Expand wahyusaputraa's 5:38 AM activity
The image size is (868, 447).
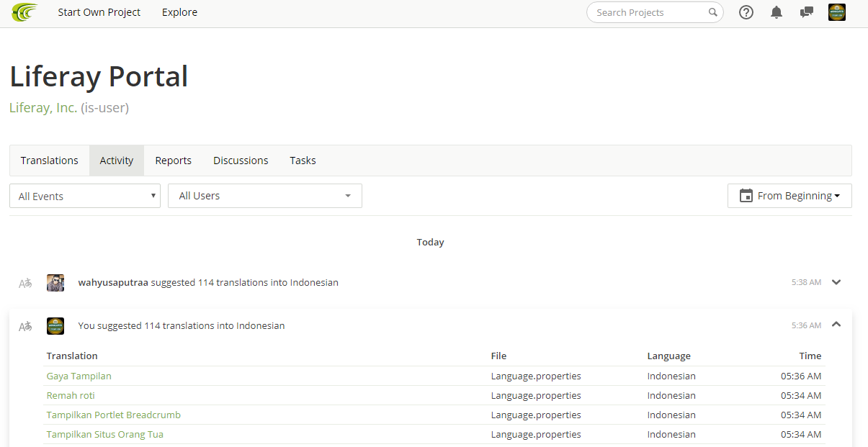(x=836, y=282)
